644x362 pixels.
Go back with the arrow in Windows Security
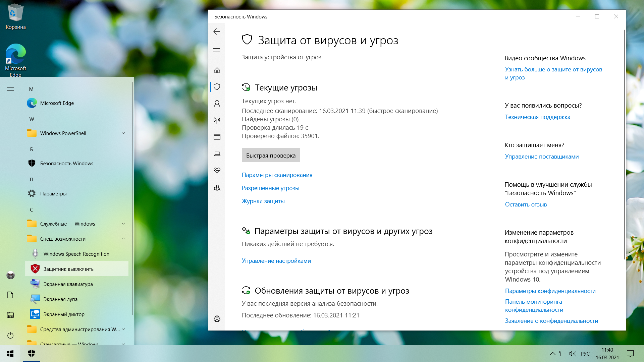coord(217,32)
